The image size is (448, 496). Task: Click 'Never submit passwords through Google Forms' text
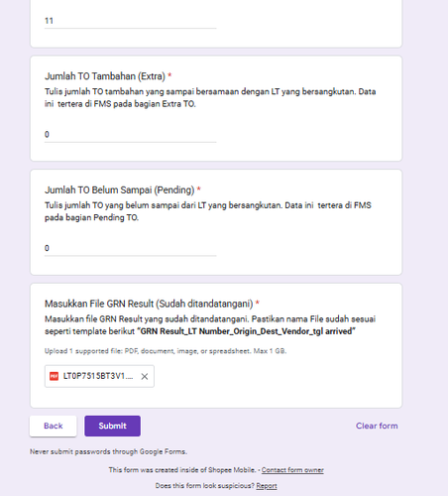click(x=108, y=451)
